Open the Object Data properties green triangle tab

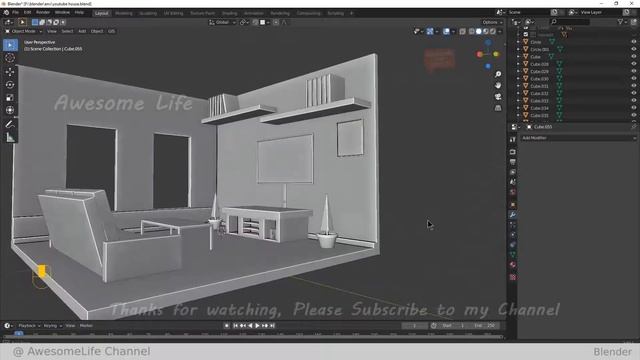tap(513, 254)
